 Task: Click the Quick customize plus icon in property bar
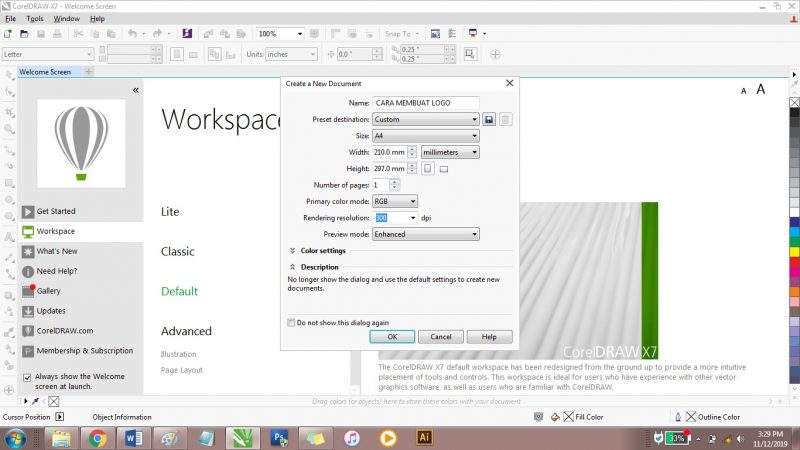495,54
